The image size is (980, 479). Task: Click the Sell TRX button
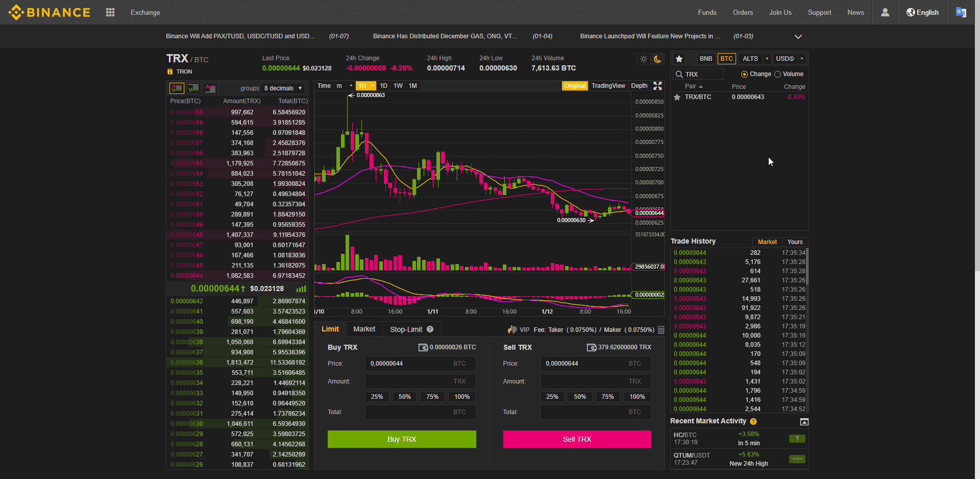(577, 439)
